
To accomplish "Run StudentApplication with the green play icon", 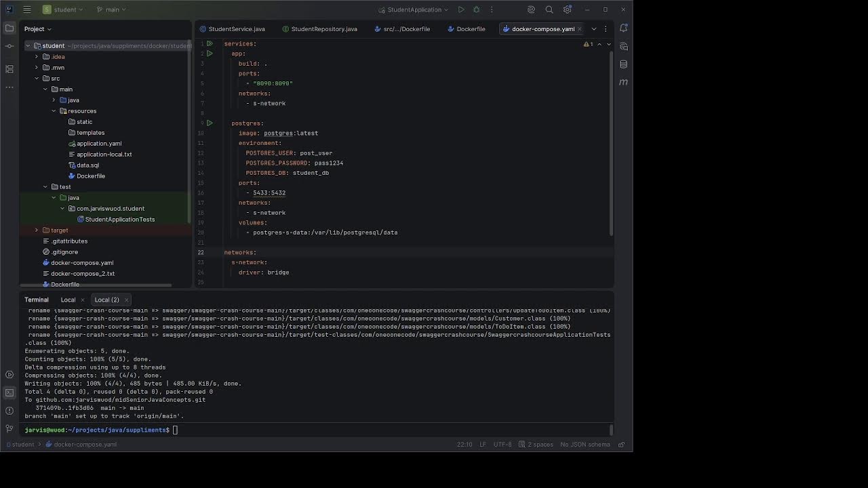I will pyautogui.click(x=461, y=9).
